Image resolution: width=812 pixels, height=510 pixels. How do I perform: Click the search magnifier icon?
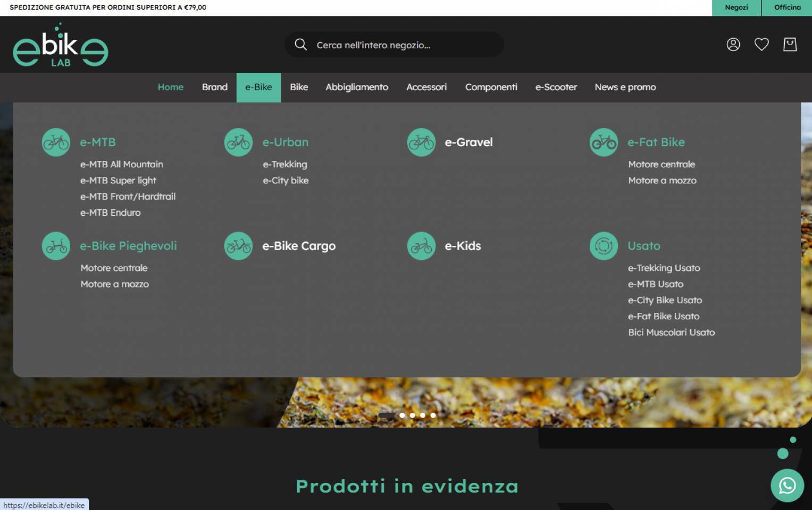[x=301, y=45]
